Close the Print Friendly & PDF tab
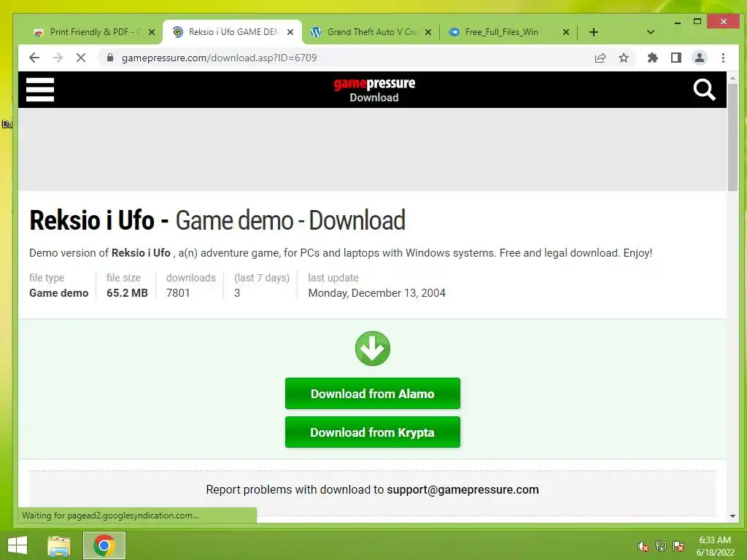Screen dimensions: 747x560 click(152, 32)
